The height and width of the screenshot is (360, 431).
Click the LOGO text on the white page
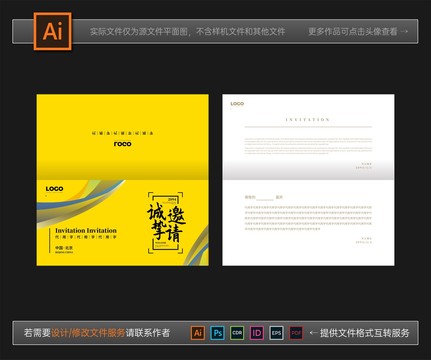pyautogui.click(x=237, y=104)
